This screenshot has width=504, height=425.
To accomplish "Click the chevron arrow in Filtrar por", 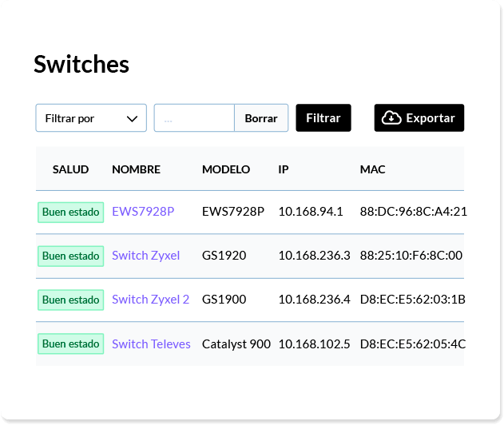I will pos(132,118).
